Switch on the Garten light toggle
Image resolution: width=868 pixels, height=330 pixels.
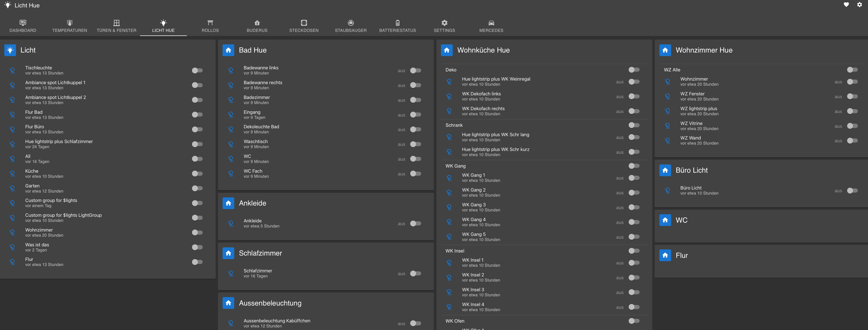pos(197,188)
